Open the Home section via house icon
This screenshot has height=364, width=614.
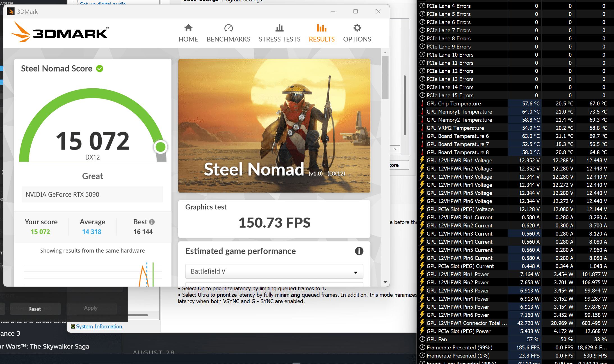tap(188, 28)
